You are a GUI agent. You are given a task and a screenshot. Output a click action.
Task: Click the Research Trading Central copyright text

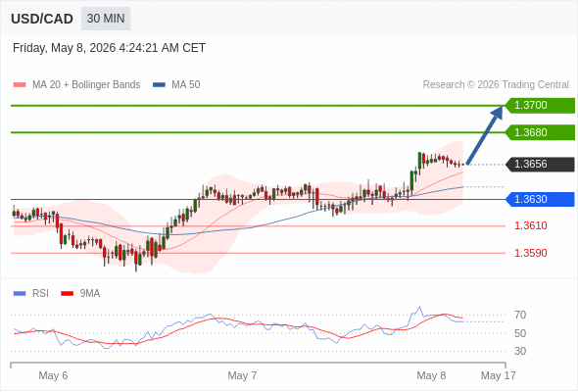[496, 85]
